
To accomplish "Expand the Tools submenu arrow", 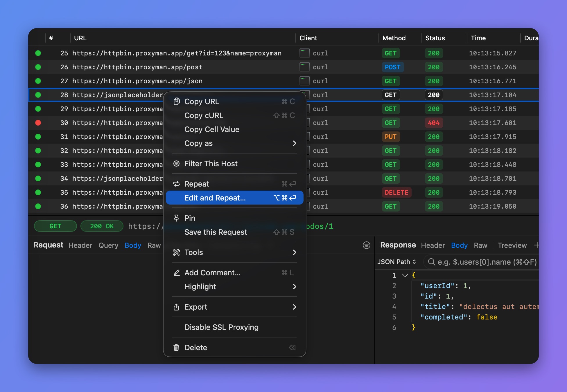I will click(x=295, y=252).
